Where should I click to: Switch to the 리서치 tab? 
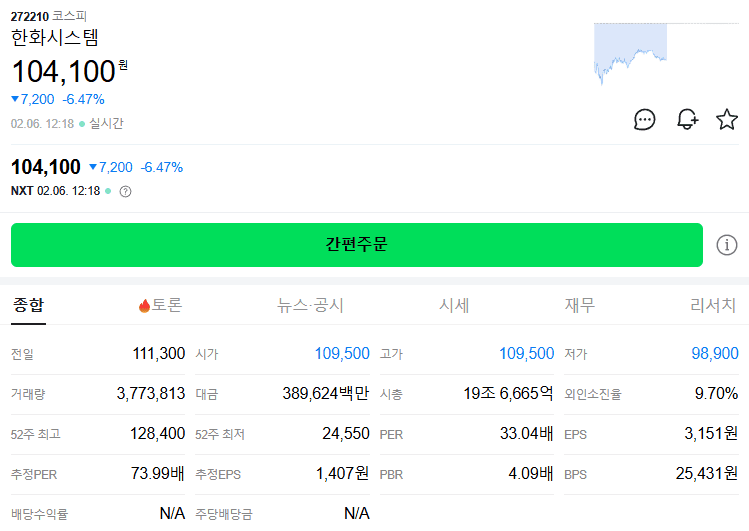click(713, 305)
